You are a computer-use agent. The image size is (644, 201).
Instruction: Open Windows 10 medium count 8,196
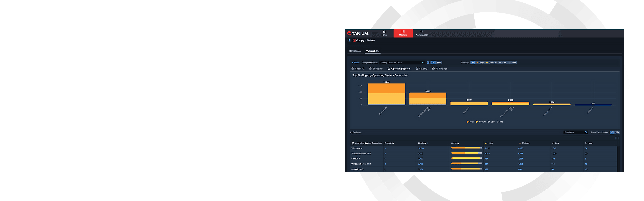tap(521, 148)
